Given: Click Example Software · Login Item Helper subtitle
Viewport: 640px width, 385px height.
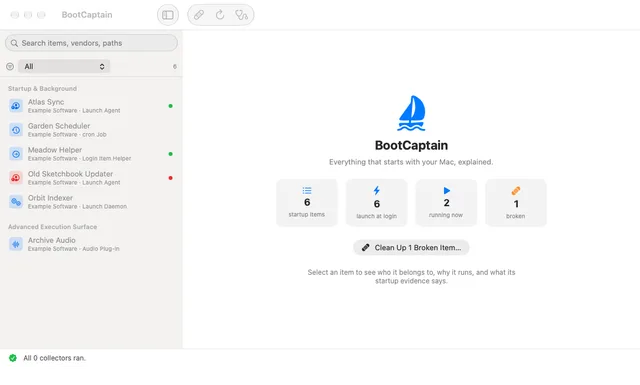Looking at the screenshot, I should coord(80,158).
